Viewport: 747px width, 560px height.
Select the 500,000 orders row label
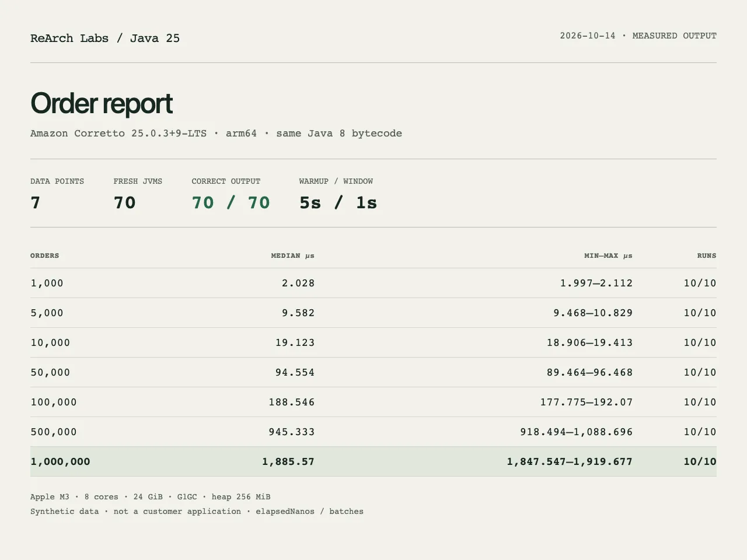(54, 432)
